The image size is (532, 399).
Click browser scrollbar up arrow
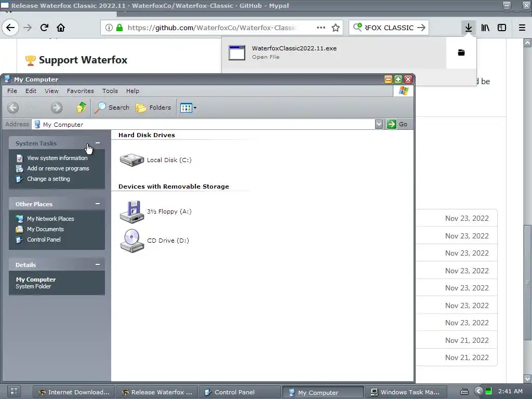coord(528,43)
